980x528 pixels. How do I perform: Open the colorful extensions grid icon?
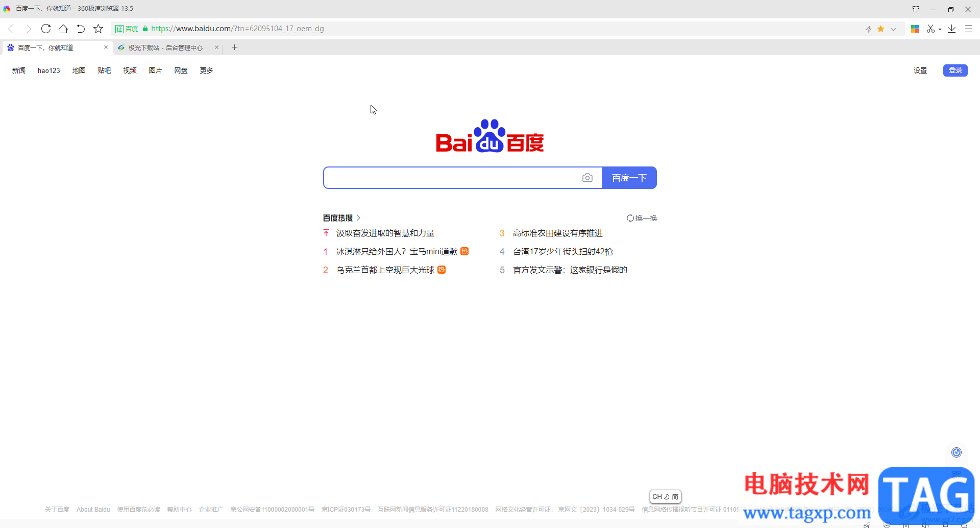coord(915,29)
